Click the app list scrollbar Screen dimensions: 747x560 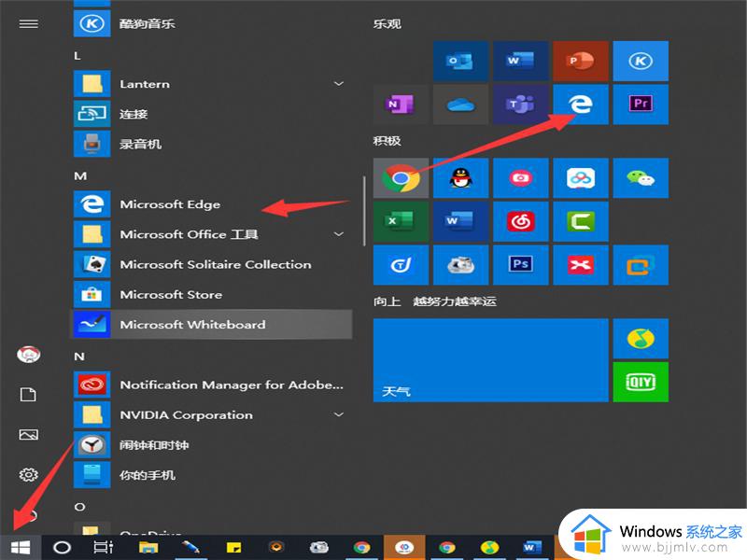364,211
